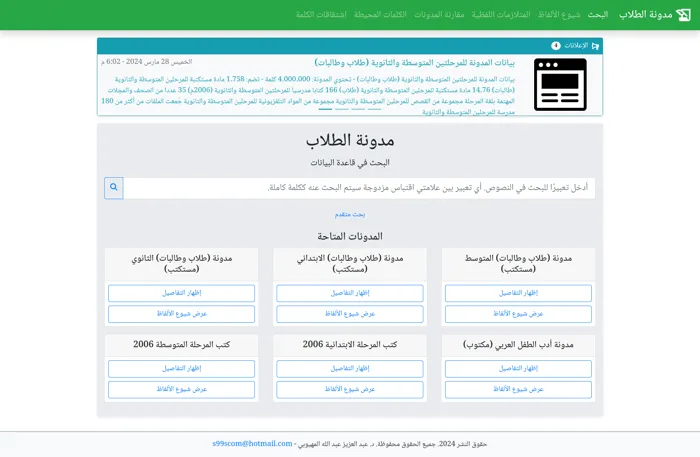Navigate to اشتقاقات الكلمة in the navbar

pos(321,15)
